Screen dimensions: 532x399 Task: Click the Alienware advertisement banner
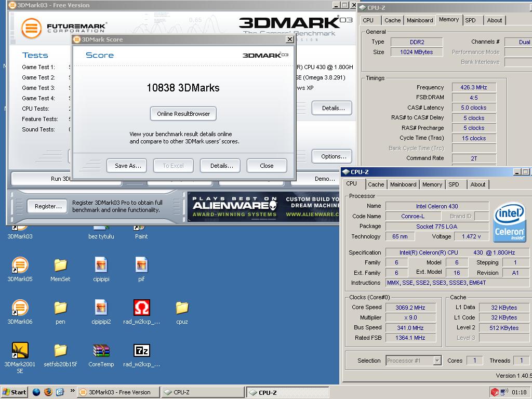tap(263, 207)
